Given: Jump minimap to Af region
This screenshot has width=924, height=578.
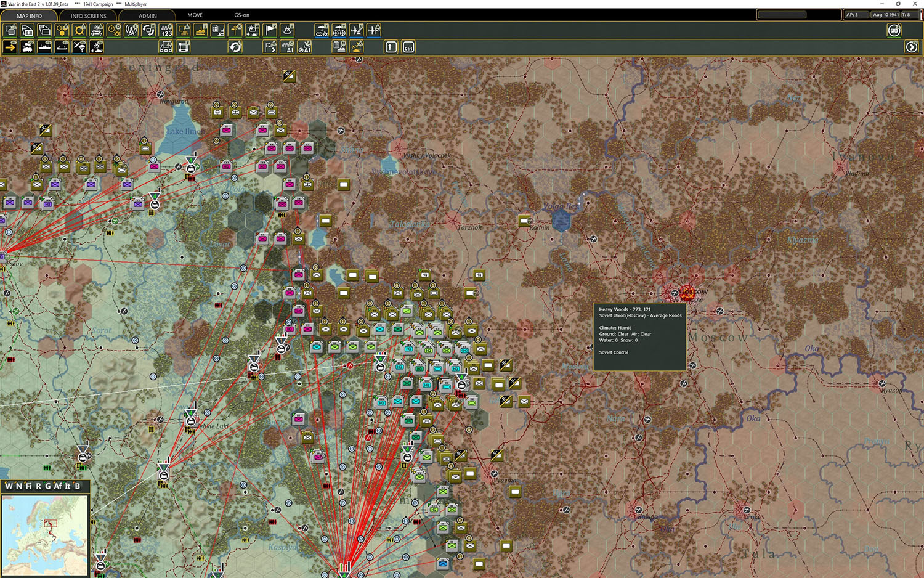Looking at the screenshot, I should pyautogui.click(x=58, y=486).
